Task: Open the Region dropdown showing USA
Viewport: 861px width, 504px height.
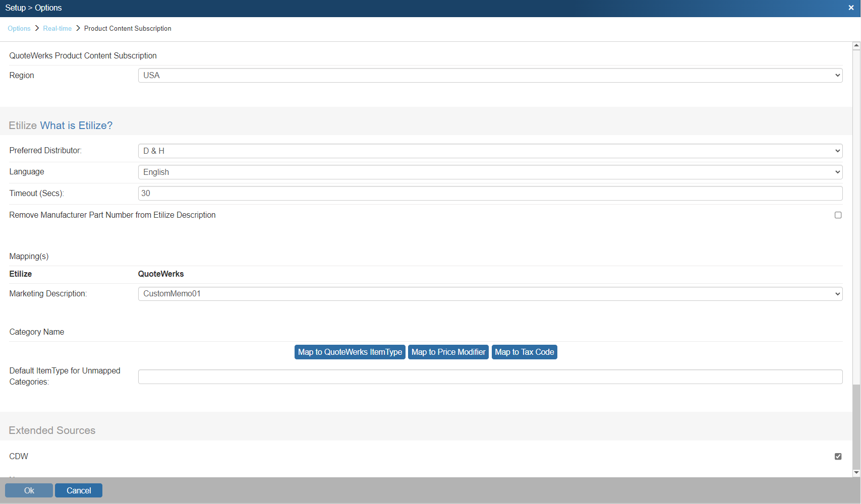Action: click(x=490, y=76)
